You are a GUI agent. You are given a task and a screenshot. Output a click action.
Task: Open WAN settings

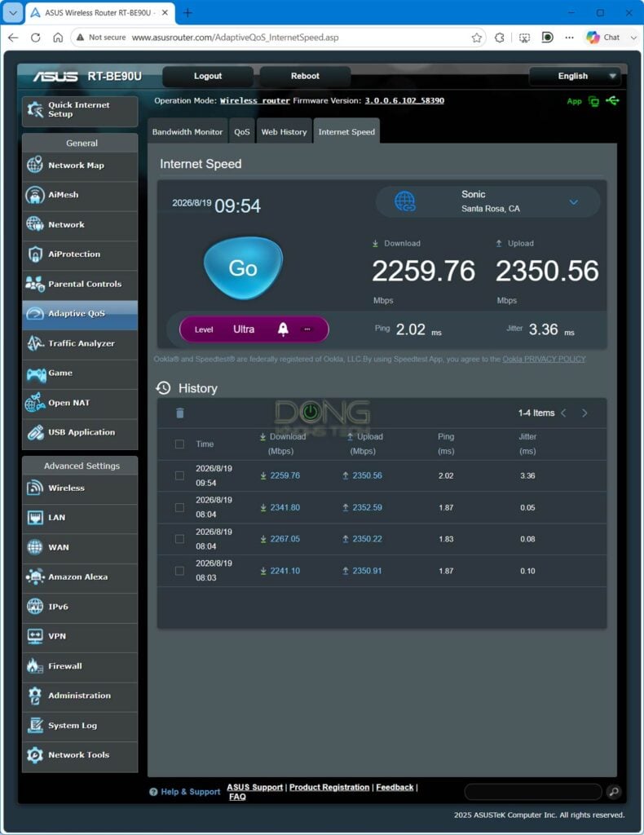point(80,547)
